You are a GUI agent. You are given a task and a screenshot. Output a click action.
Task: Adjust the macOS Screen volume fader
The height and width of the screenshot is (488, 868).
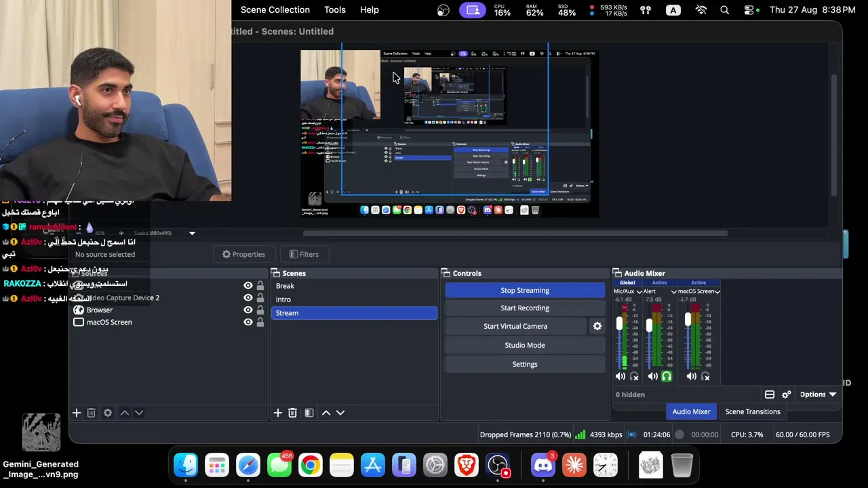click(x=688, y=319)
